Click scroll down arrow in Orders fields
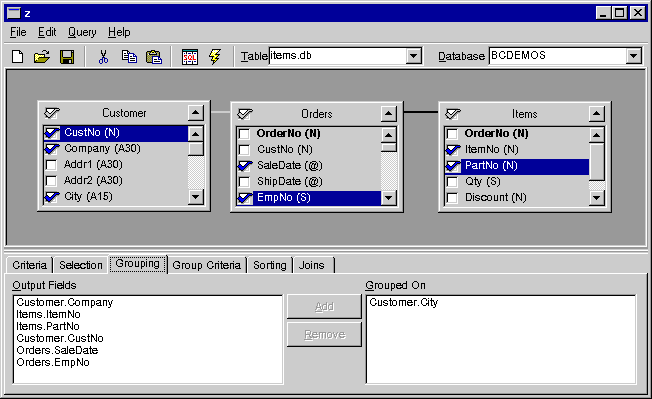The height and width of the screenshot is (399, 652). 388,198
